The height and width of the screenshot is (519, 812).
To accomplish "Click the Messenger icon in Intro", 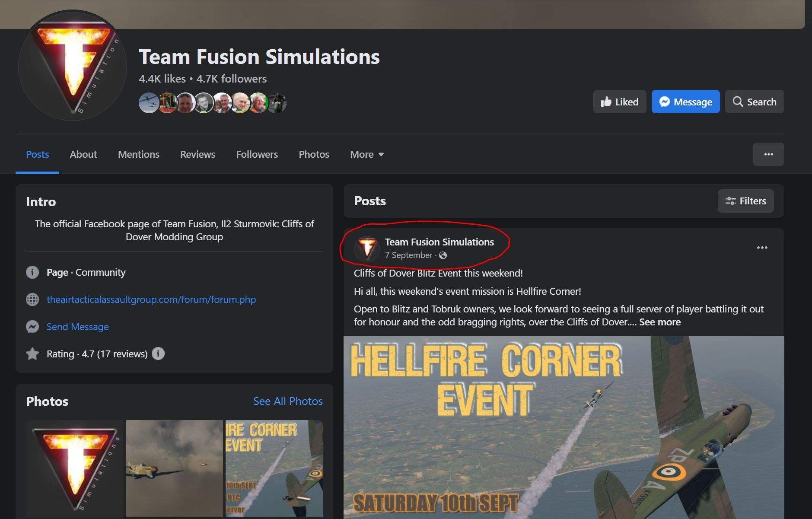I will [x=32, y=327].
